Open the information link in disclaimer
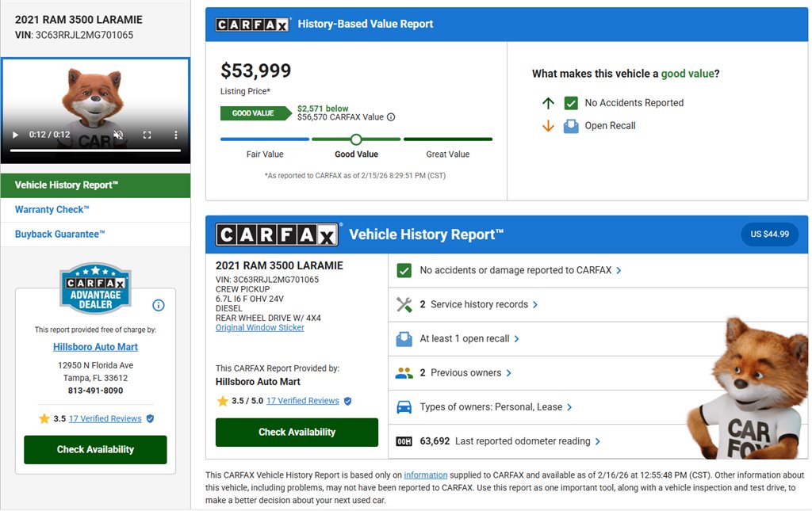812x511 pixels. tap(425, 475)
